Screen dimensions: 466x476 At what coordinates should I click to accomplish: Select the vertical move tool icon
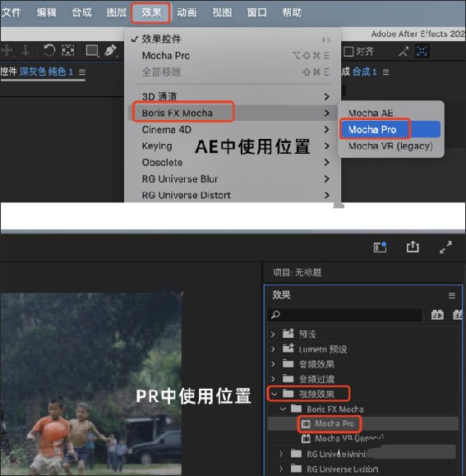point(25,50)
